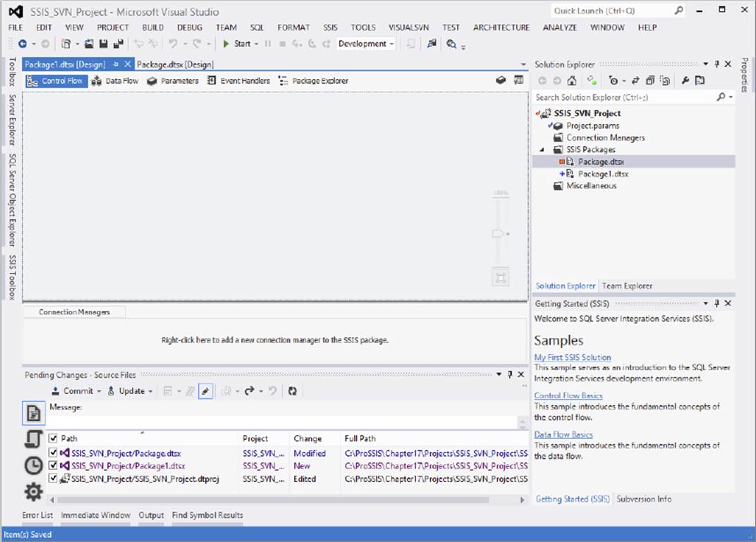
Task: Click the Undo arrow in main toolbar
Action: (x=173, y=44)
